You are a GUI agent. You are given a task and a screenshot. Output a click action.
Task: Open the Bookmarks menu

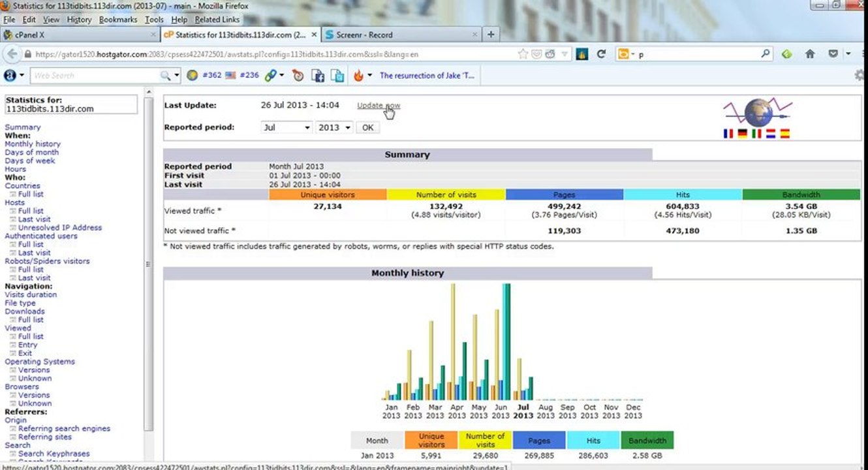click(x=118, y=20)
